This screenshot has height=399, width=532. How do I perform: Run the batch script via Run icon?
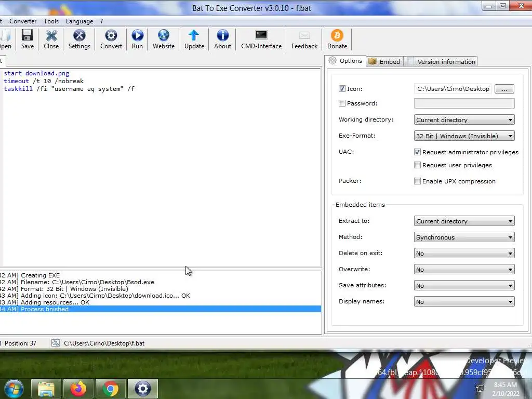[137, 39]
